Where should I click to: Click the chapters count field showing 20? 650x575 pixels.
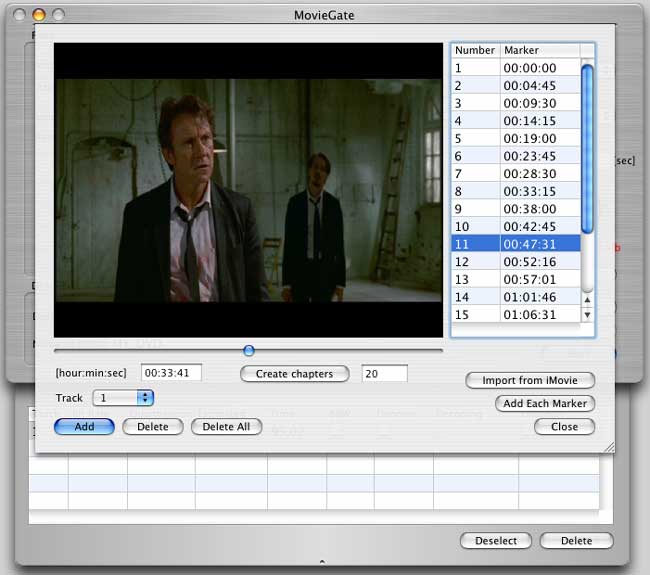point(384,373)
